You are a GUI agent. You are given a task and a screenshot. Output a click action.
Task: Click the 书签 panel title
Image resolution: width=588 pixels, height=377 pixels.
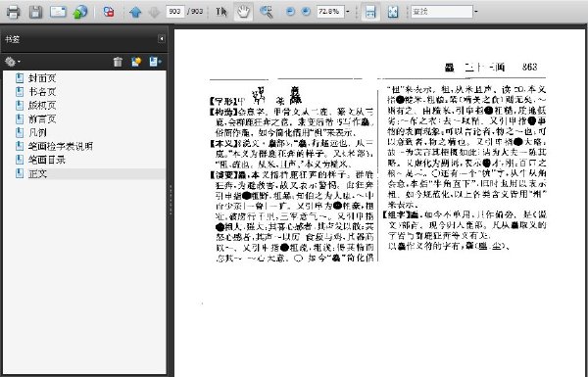pos(13,39)
